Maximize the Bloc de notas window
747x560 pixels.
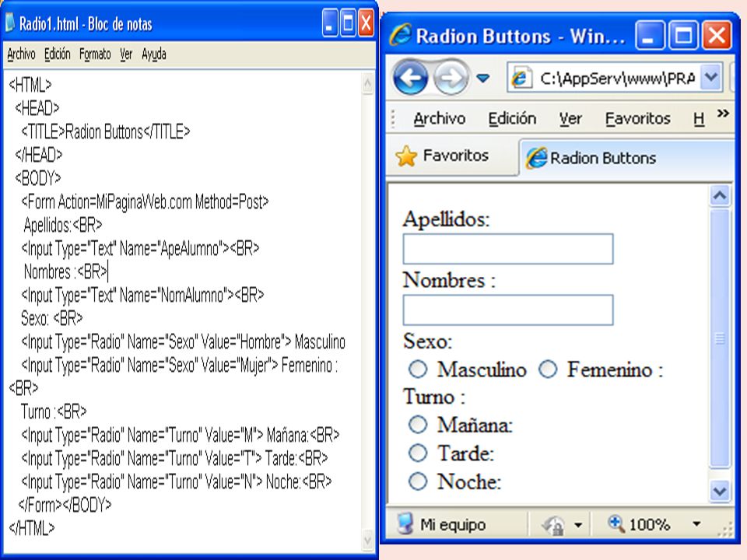point(349,23)
